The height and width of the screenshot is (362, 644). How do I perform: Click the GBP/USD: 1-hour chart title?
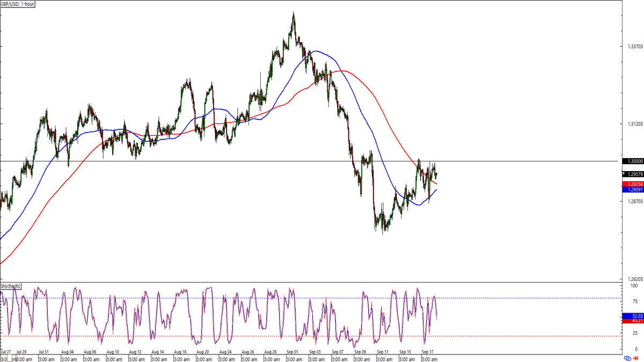pos(18,3)
